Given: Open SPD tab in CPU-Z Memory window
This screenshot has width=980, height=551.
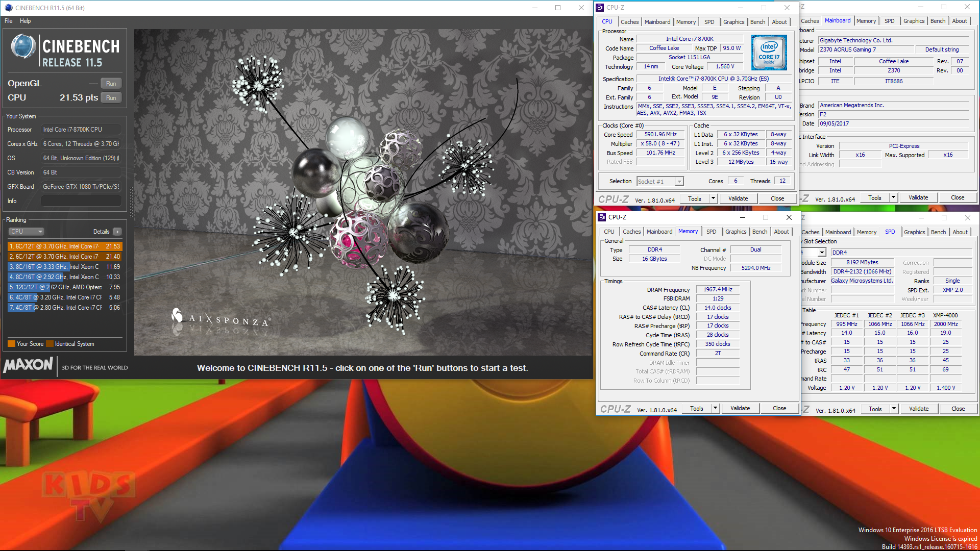Looking at the screenshot, I should pos(712,232).
